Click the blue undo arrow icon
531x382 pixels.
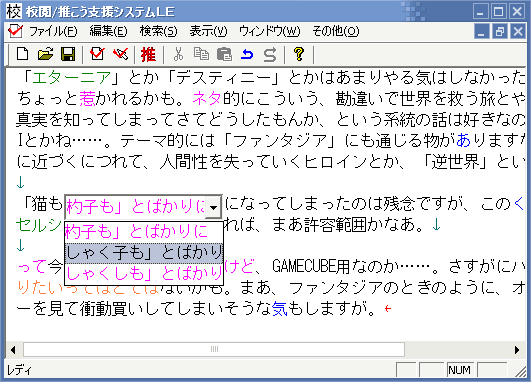pos(247,54)
